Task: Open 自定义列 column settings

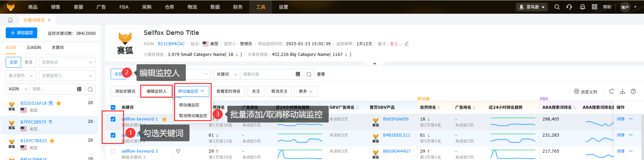Action: click(x=586, y=91)
